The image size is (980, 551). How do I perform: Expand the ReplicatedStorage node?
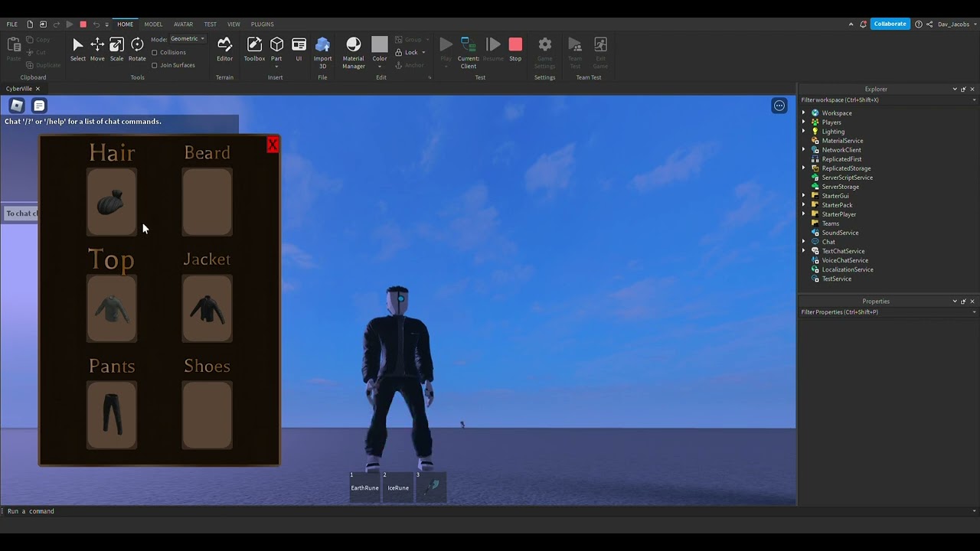804,168
